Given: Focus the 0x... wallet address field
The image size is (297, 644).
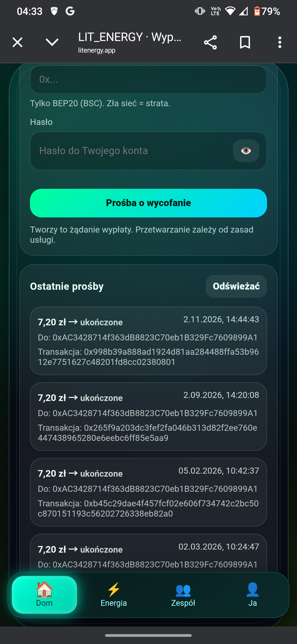Looking at the screenshot, I should 148,80.
